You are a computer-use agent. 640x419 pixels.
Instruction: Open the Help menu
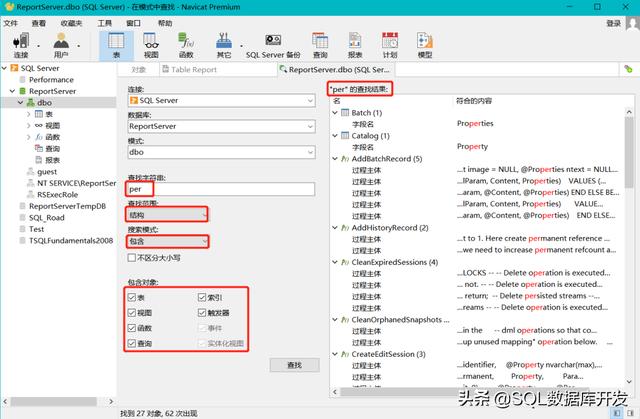click(165, 23)
